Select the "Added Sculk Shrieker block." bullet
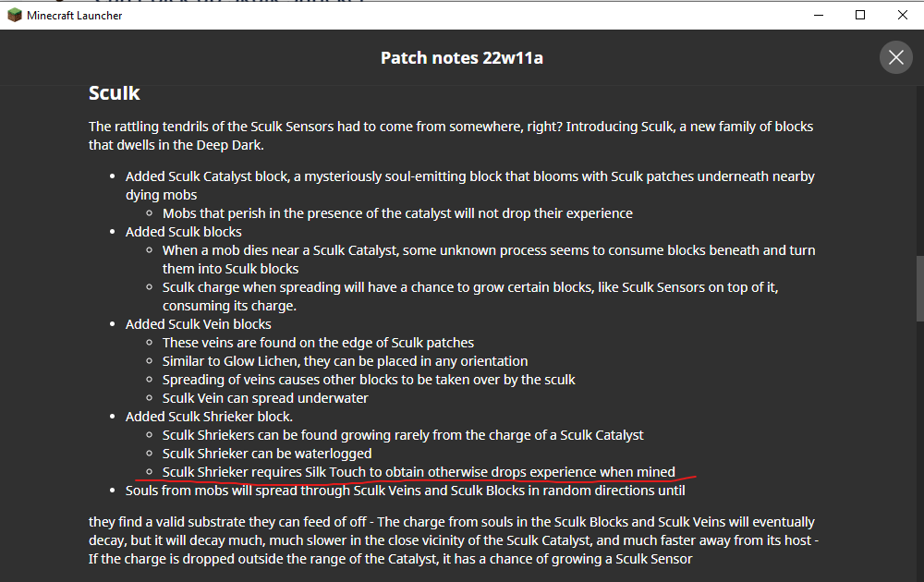The image size is (924, 582). click(x=209, y=417)
